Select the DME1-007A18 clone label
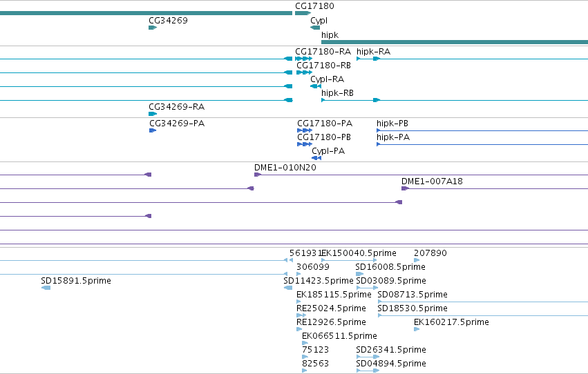This screenshot has height=374, width=588. (x=432, y=181)
